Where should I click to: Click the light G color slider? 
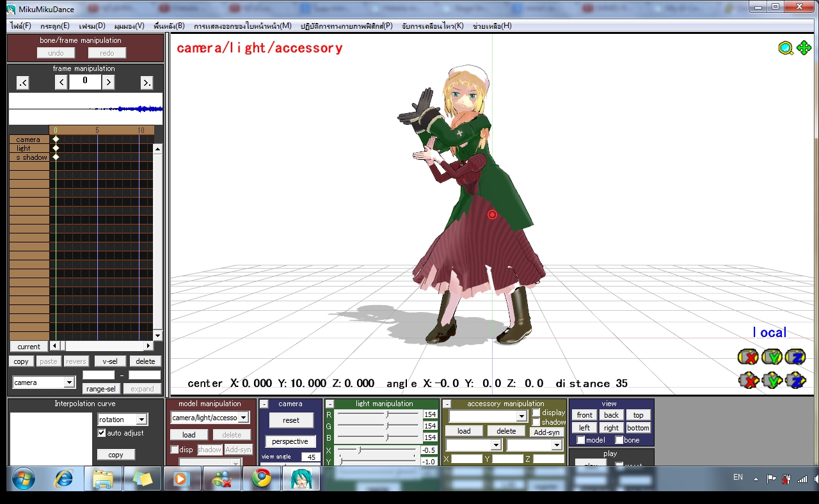[x=378, y=426]
